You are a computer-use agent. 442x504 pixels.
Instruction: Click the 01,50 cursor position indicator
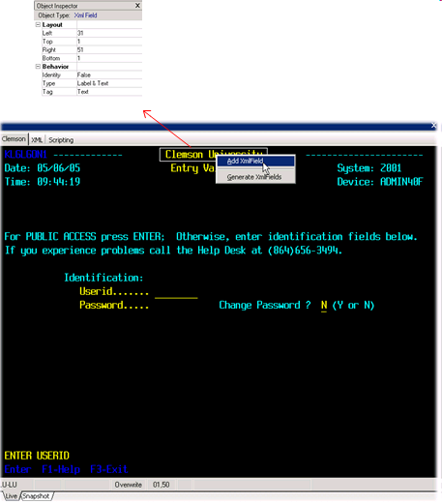pyautogui.click(x=162, y=485)
